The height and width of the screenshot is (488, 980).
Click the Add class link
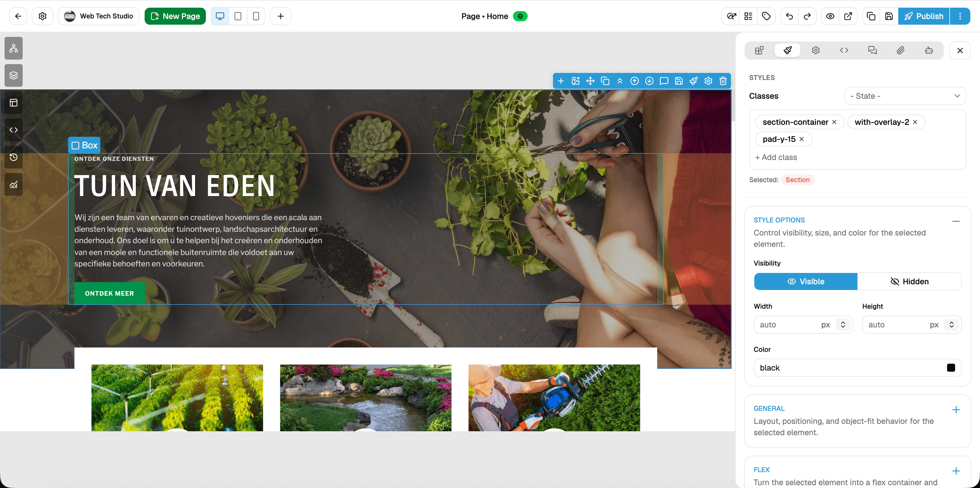click(776, 157)
